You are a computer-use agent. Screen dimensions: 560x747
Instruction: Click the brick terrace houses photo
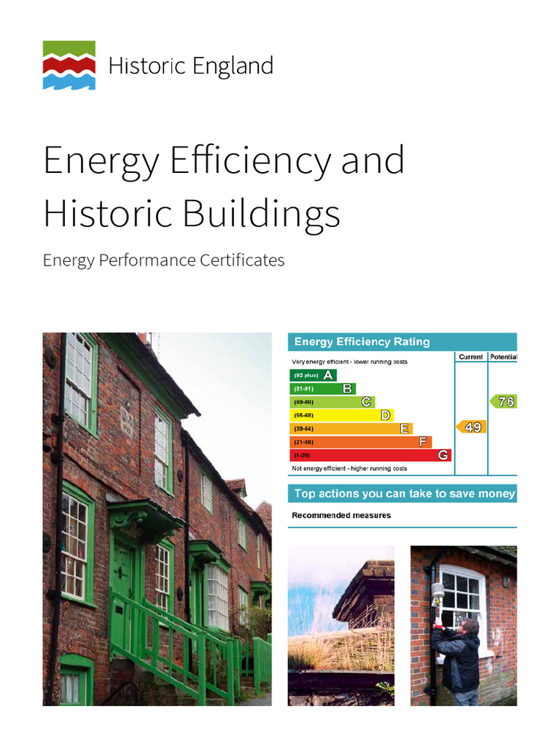tap(157, 519)
